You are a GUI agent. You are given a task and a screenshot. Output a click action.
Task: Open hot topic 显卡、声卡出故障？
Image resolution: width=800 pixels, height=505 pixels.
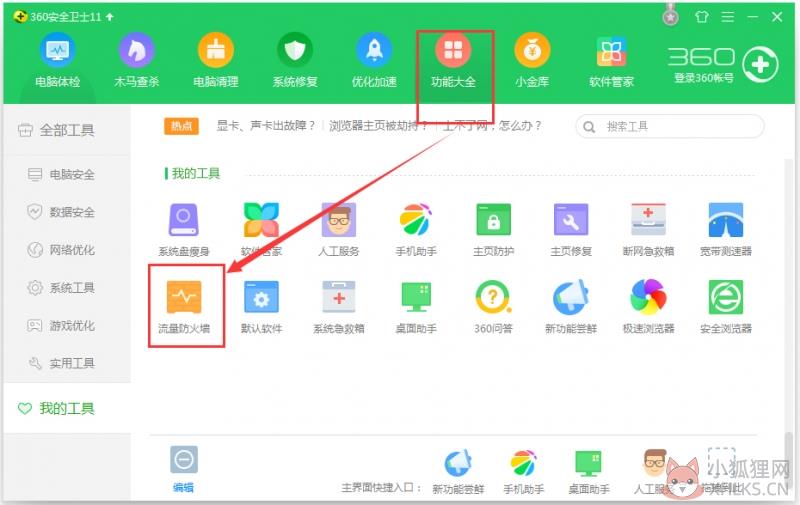pyautogui.click(x=266, y=125)
